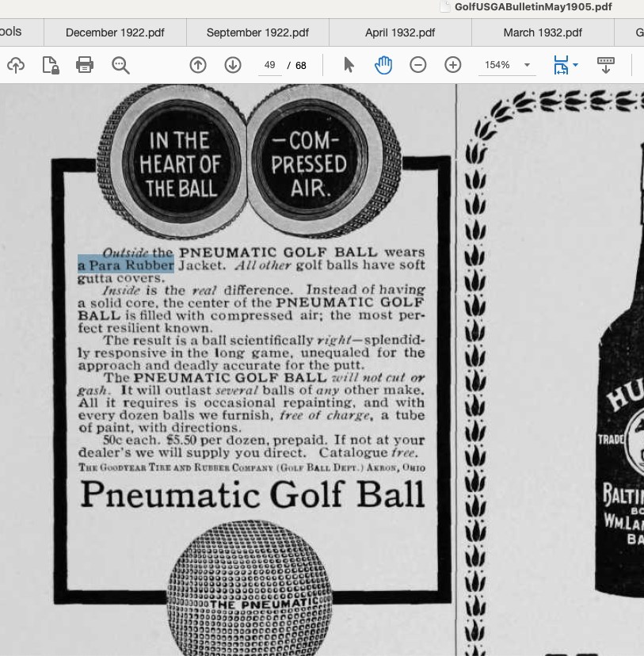
Task: Open the protect document lock icon
Action: pyautogui.click(x=51, y=65)
